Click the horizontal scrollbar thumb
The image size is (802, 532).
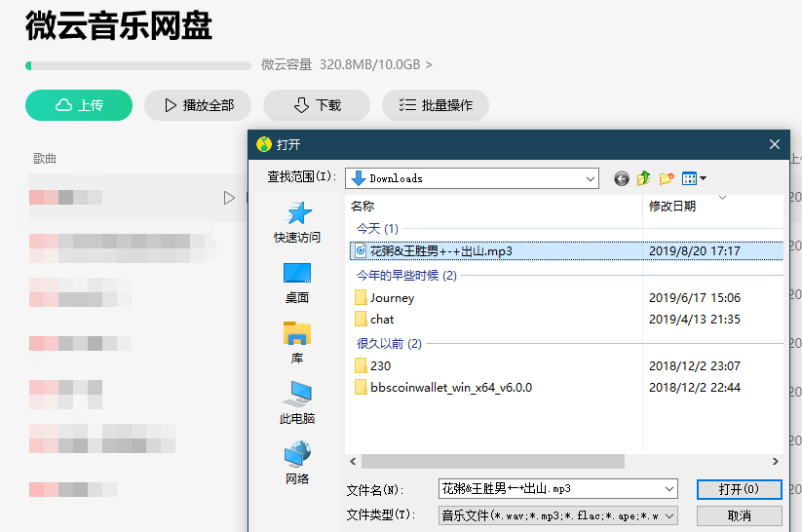point(493,462)
